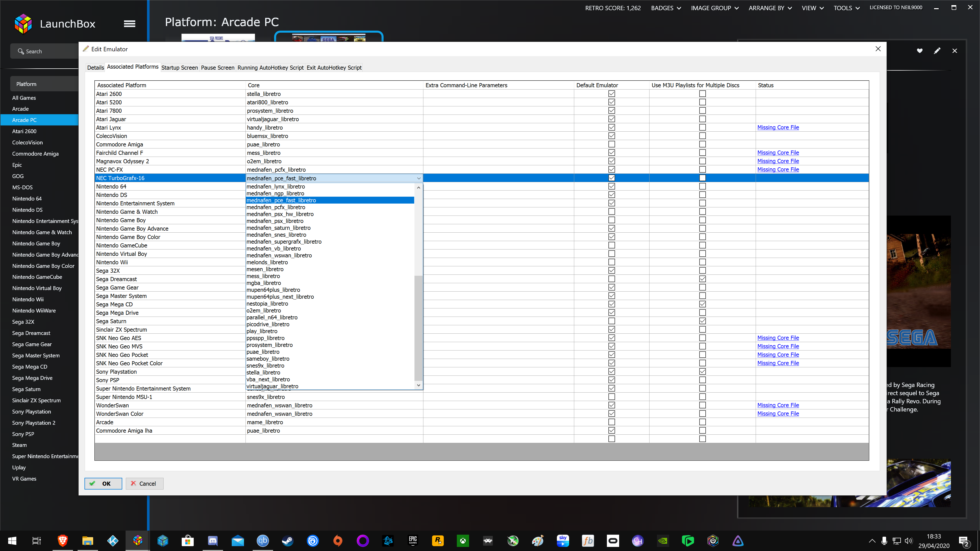
Task: Switch to the Details tab
Action: pyautogui.click(x=95, y=68)
